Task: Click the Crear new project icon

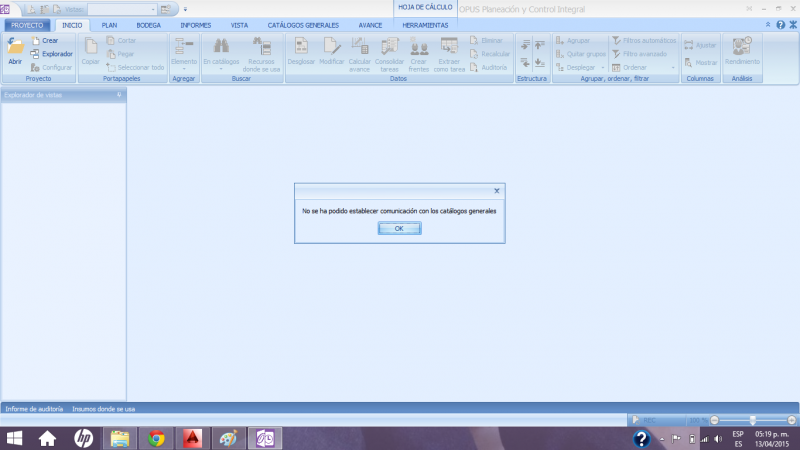Action: pos(44,40)
